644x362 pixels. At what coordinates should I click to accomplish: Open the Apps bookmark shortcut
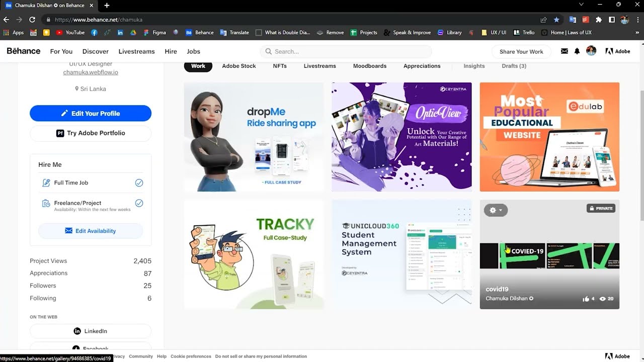pyautogui.click(x=14, y=32)
